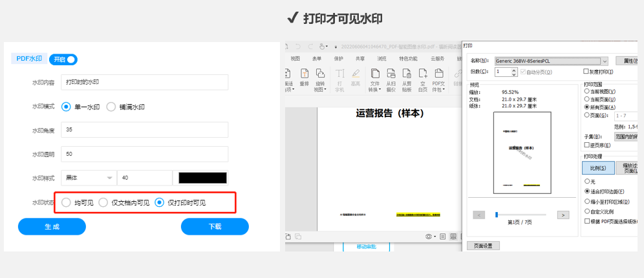The width and height of the screenshot is (644, 278).
Task: Switch to the 特色功能 ribbon tab
Action: coord(408,58)
